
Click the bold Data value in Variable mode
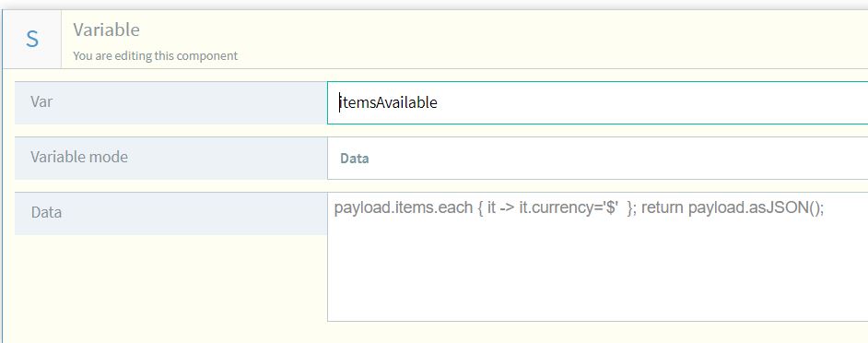pos(354,159)
